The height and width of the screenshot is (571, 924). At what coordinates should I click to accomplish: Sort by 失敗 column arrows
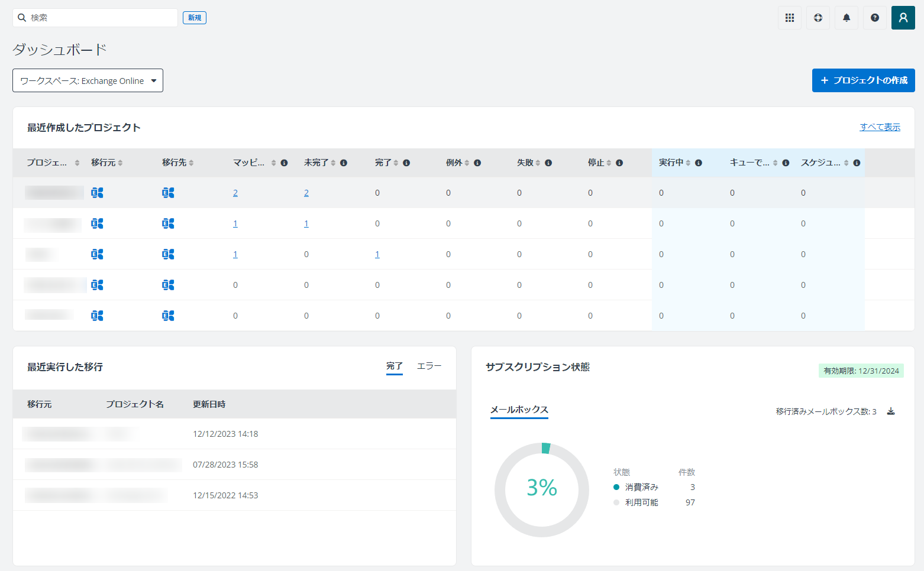[x=538, y=163]
